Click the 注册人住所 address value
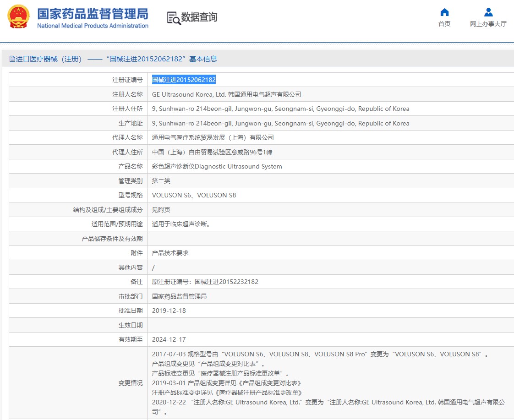The height and width of the screenshot is (420, 514). [x=281, y=109]
